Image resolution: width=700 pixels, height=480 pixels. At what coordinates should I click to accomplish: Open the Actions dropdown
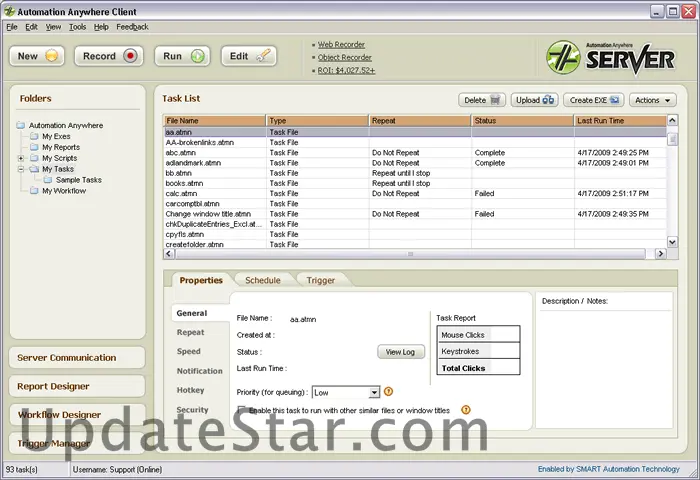coord(653,100)
